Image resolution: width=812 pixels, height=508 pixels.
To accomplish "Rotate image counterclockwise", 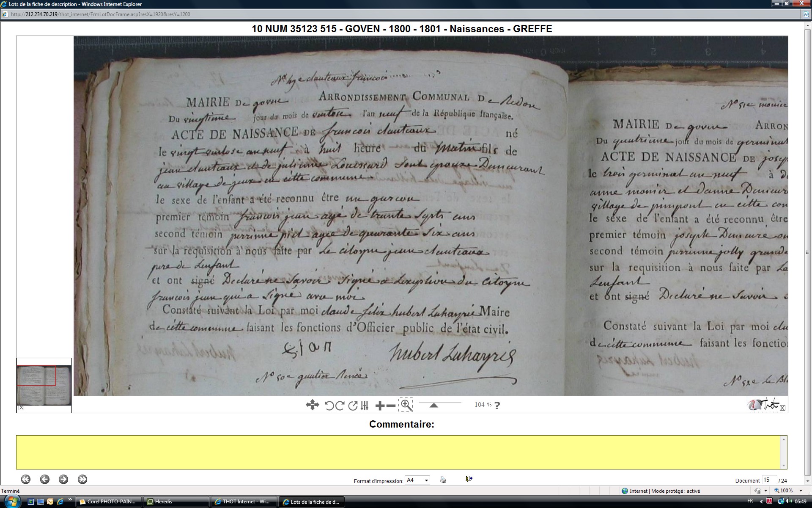I will click(329, 406).
